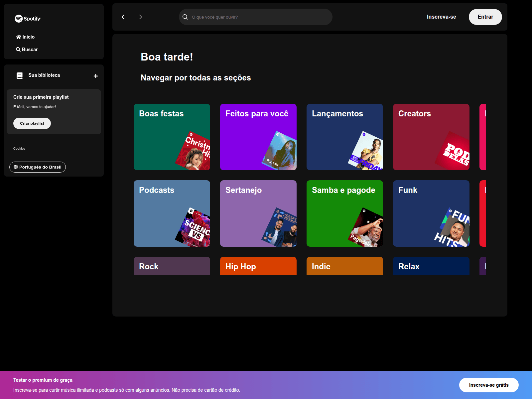Image resolution: width=532 pixels, height=399 pixels.
Task: Open the Podcasts section card
Action: (x=172, y=213)
